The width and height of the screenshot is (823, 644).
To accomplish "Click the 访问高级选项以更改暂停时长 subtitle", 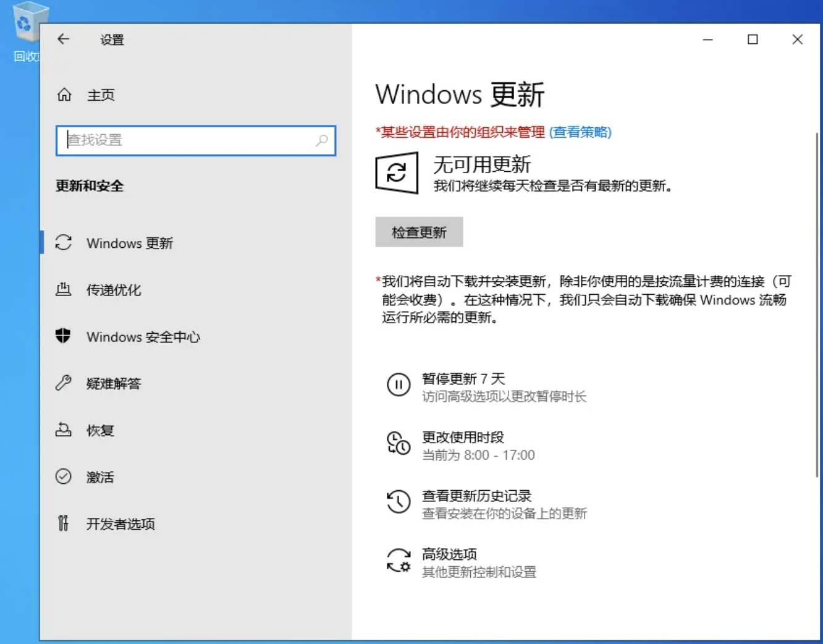I will click(x=504, y=397).
